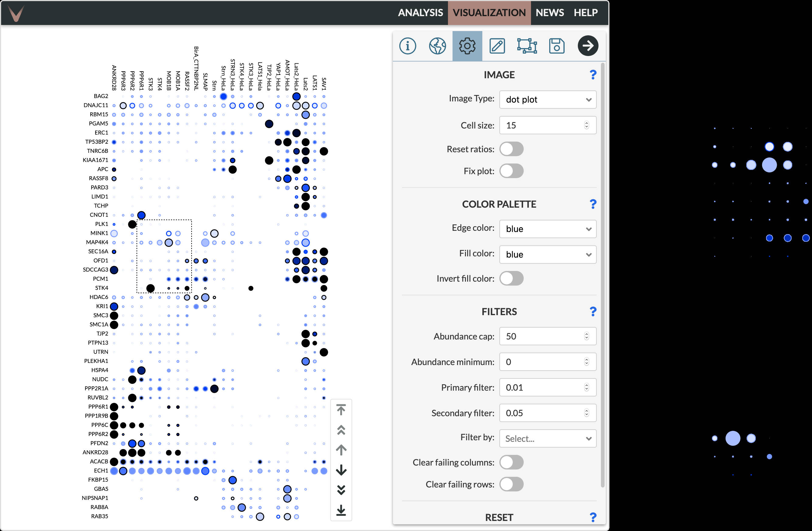The height and width of the screenshot is (531, 812).
Task: Open the Image Type dropdown
Action: pos(547,100)
